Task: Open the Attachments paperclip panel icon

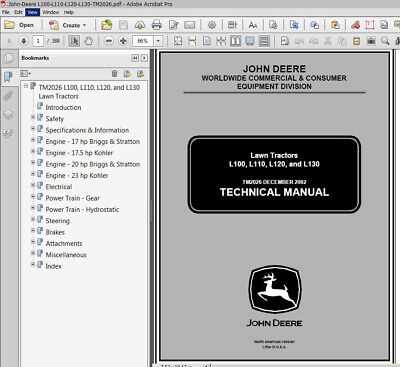Action: point(8,96)
